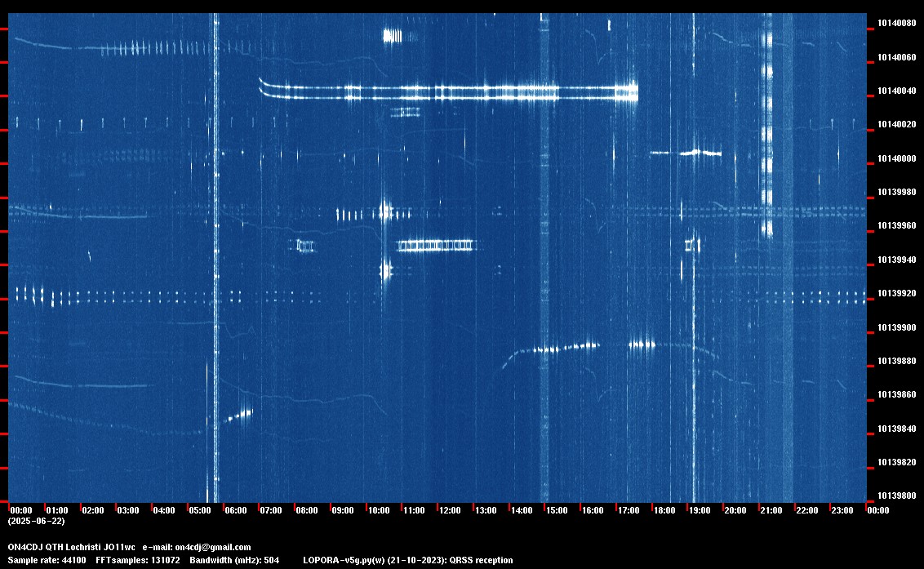This screenshot has height=569, width=924.
Task: Click the 17:00 time axis label
Action: pyautogui.click(x=629, y=510)
